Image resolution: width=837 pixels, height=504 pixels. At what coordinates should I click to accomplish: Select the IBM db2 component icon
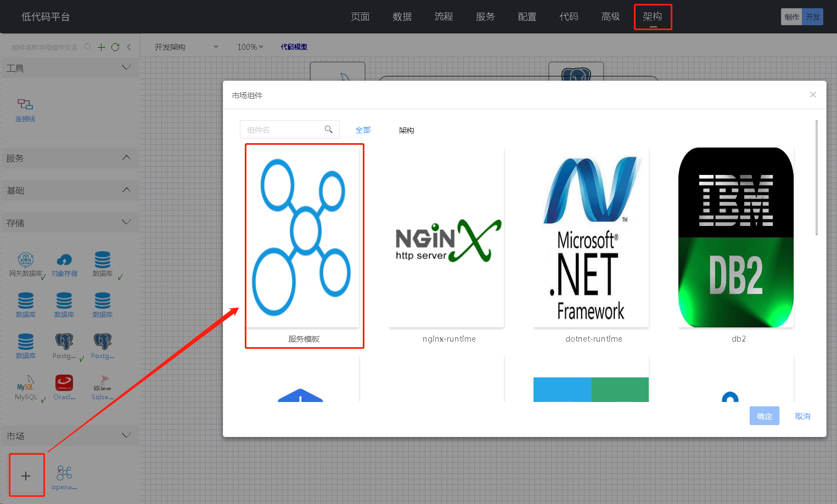736,237
